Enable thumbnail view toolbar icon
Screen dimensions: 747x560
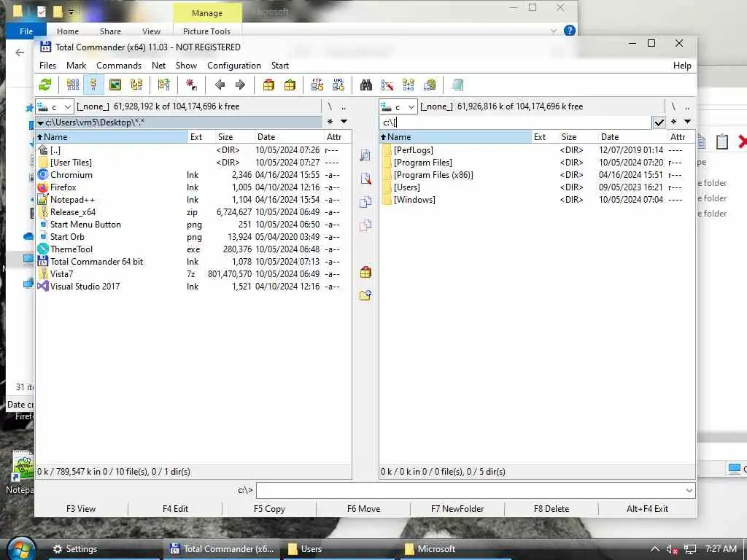point(115,85)
